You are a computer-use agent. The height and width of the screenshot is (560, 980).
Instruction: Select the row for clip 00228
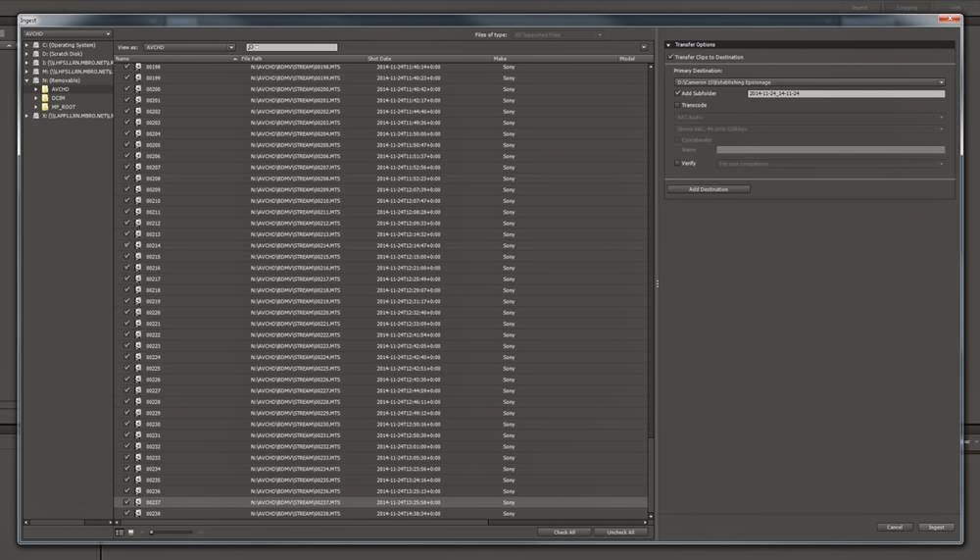(x=380, y=402)
